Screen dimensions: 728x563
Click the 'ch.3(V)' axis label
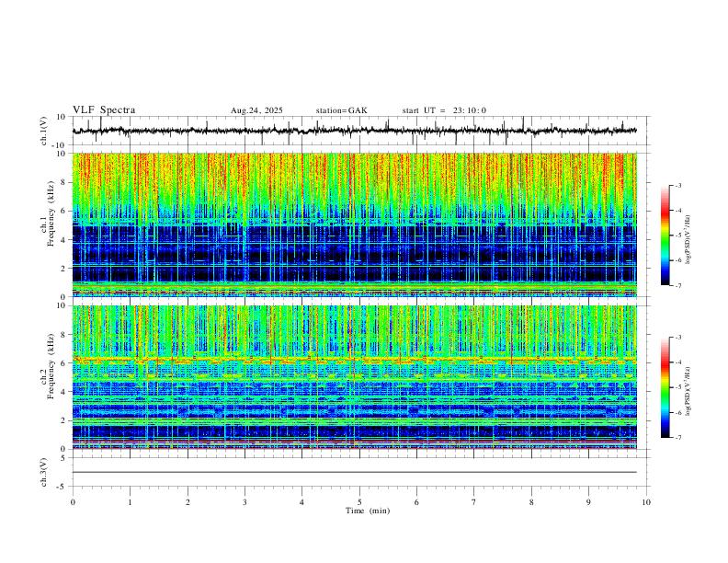coord(44,473)
